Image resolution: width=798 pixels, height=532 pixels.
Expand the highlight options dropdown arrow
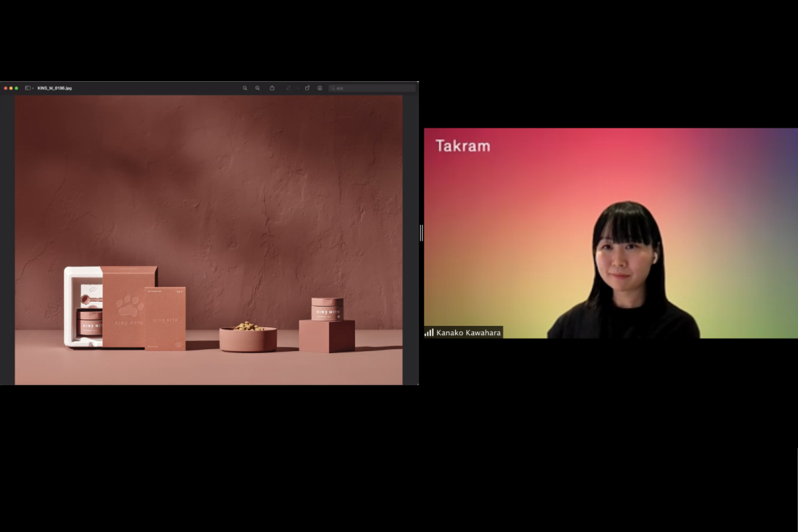[x=297, y=88]
